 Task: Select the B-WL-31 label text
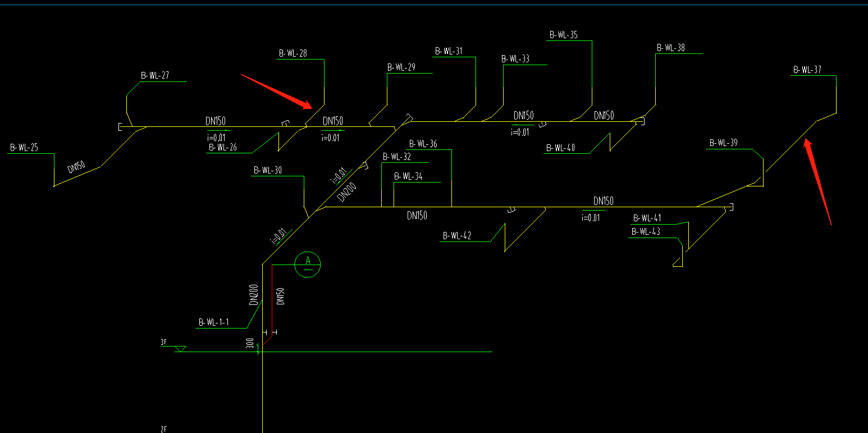[449, 51]
